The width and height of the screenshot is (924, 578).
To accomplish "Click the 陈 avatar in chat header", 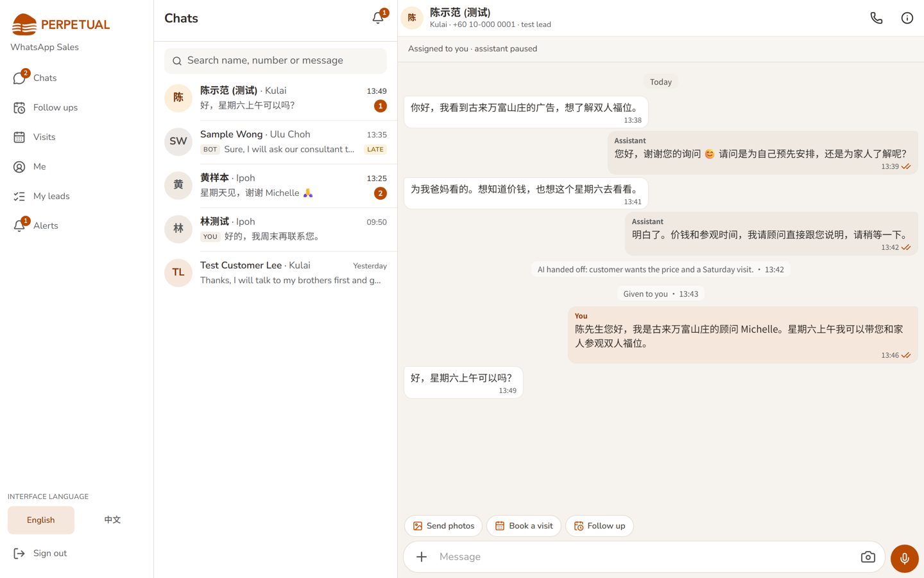I will point(412,18).
